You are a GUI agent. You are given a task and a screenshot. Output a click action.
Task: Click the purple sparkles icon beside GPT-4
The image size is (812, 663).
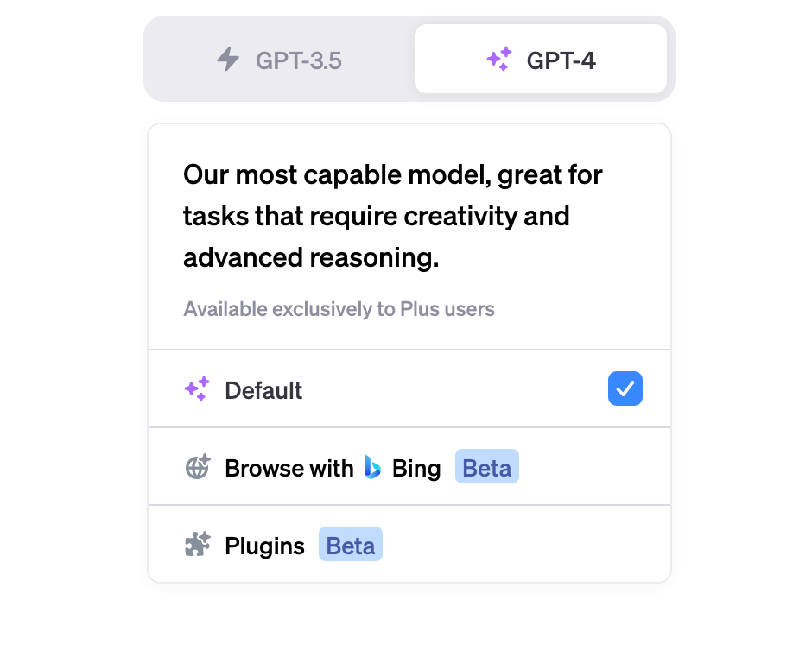pyautogui.click(x=499, y=60)
